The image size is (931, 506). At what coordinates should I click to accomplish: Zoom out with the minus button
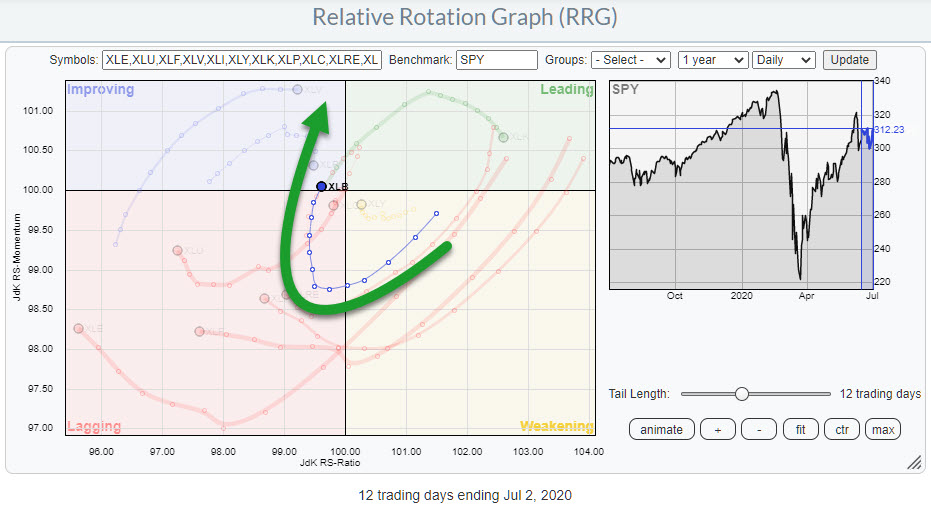[x=758, y=429]
